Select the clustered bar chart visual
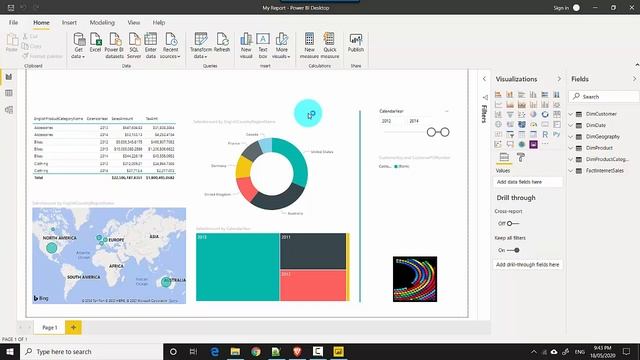 point(522,94)
